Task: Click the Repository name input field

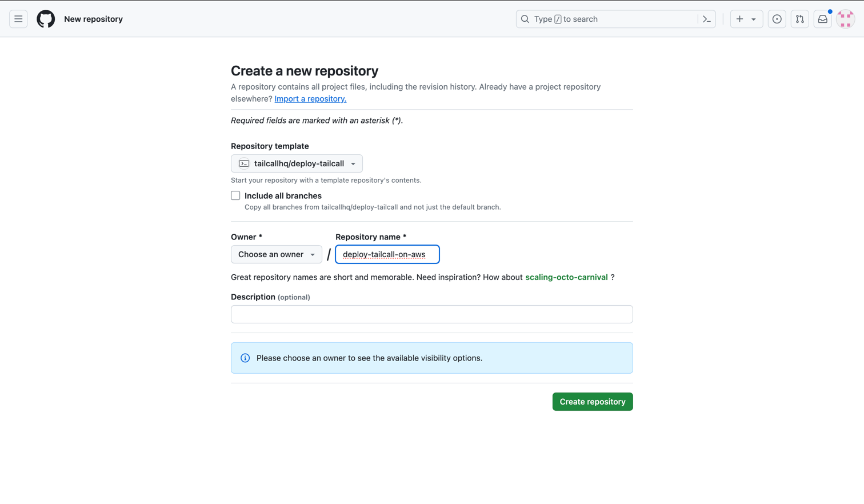Action: pos(387,254)
